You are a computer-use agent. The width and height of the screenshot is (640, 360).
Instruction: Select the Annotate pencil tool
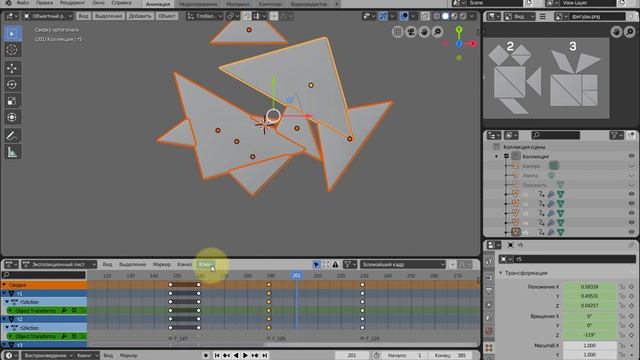[x=12, y=136]
